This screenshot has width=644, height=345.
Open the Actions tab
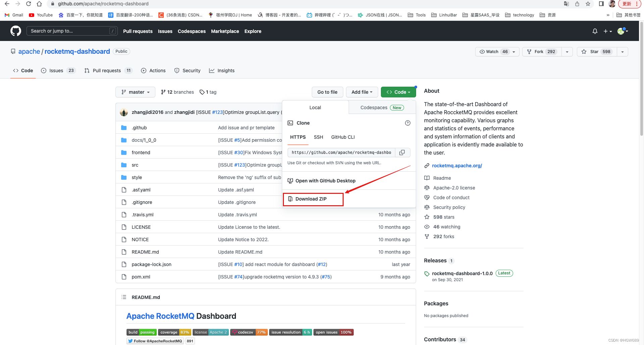(153, 71)
